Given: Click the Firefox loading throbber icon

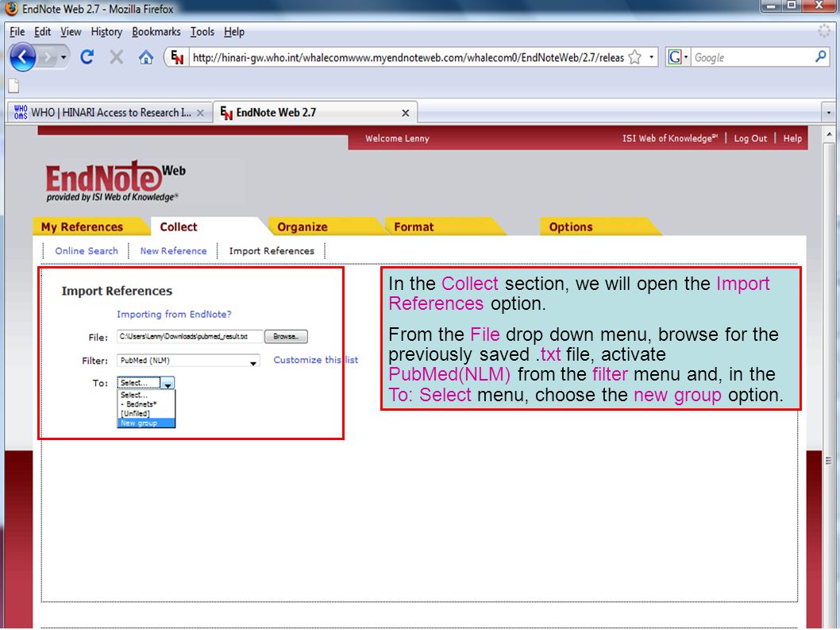Looking at the screenshot, I should pyautogui.click(x=823, y=31).
